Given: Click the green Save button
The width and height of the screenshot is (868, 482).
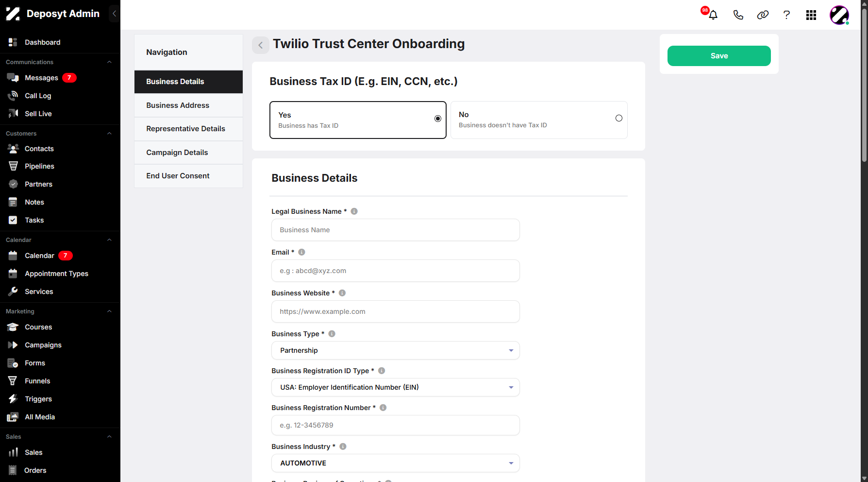Looking at the screenshot, I should pyautogui.click(x=719, y=56).
